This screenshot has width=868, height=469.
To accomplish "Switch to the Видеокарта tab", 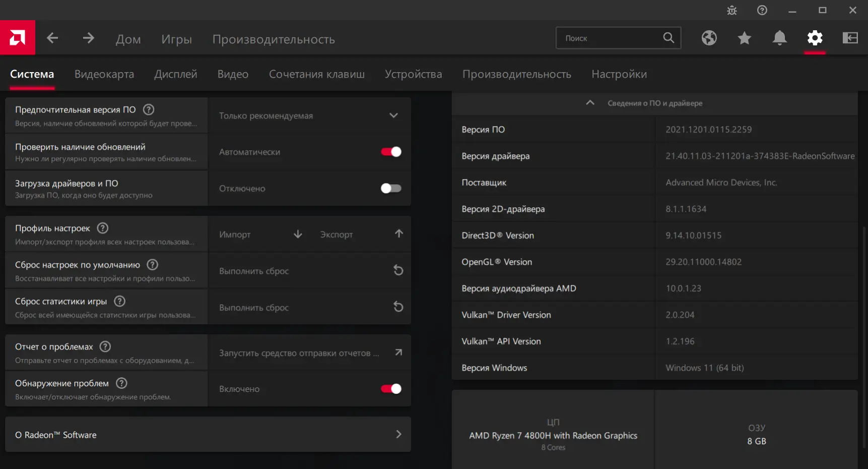I will (104, 74).
